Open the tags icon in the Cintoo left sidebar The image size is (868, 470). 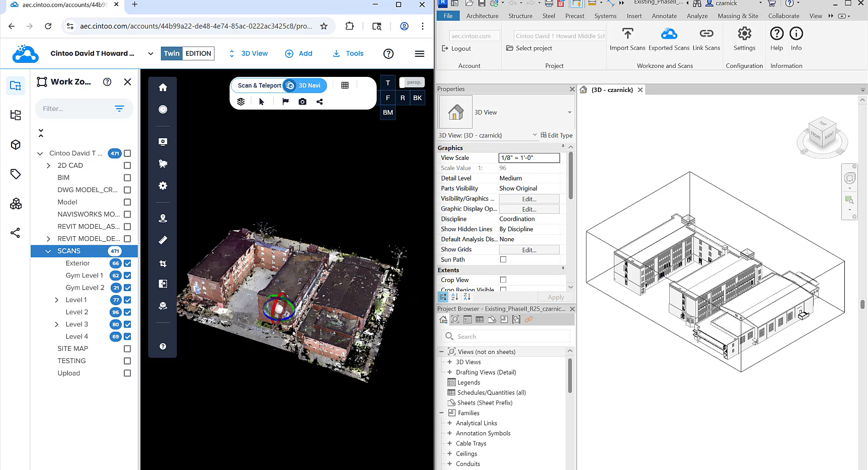coord(16,174)
